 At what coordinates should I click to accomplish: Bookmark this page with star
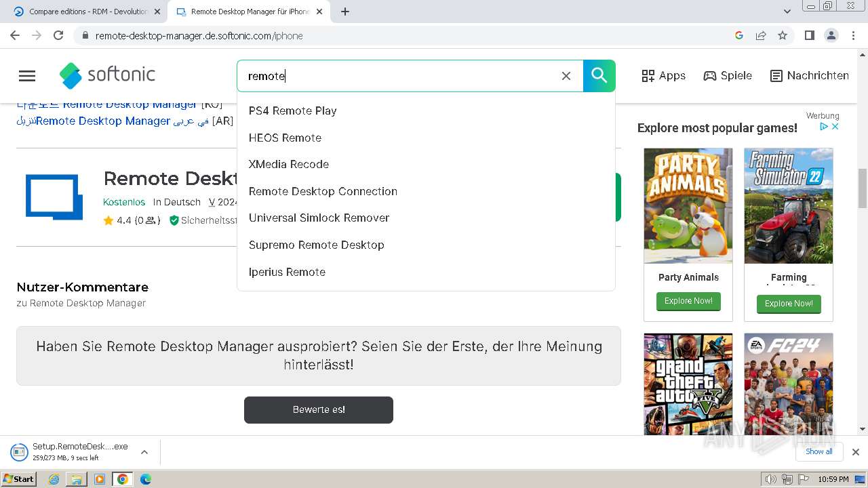coord(783,35)
